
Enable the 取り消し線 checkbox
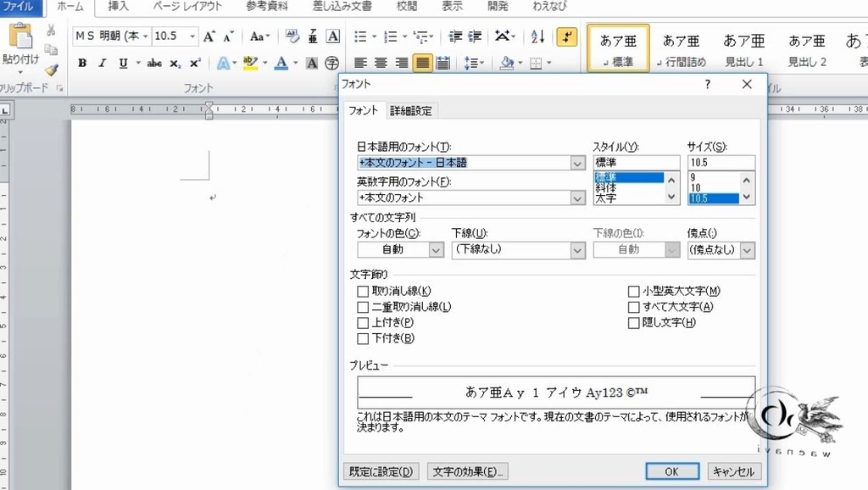point(363,291)
